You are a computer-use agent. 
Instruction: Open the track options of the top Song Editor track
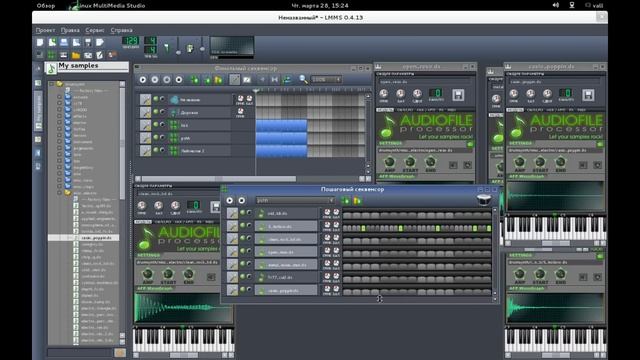tap(145, 99)
